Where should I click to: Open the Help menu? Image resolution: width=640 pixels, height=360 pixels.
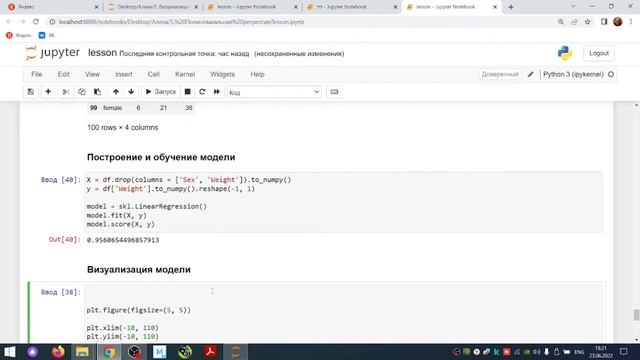click(x=257, y=74)
